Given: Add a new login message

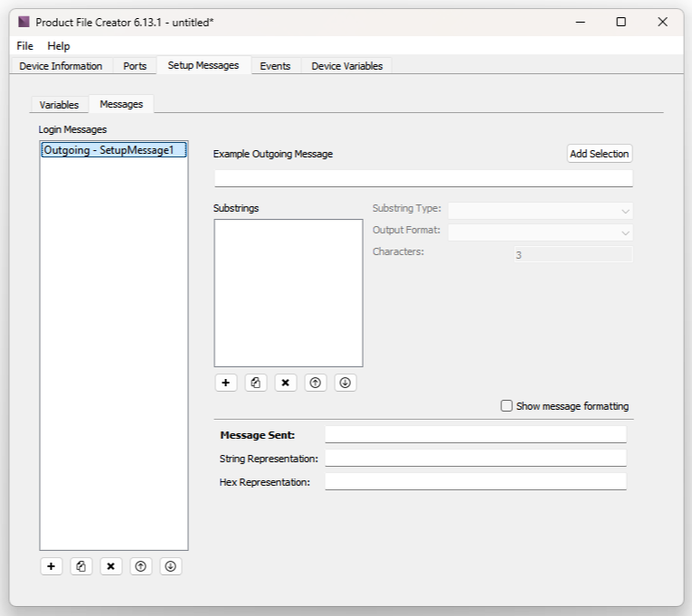Looking at the screenshot, I should [51, 566].
